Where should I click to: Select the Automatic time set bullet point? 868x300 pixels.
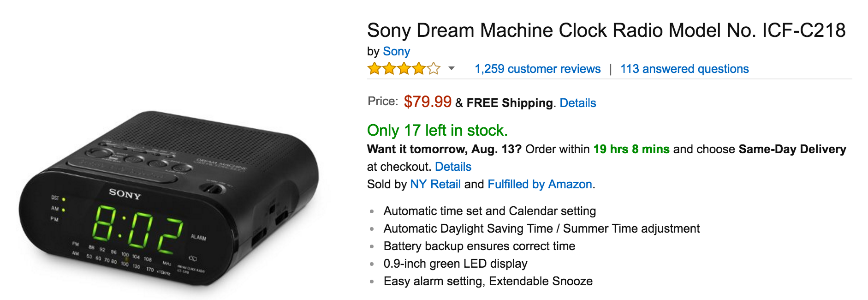(x=489, y=211)
